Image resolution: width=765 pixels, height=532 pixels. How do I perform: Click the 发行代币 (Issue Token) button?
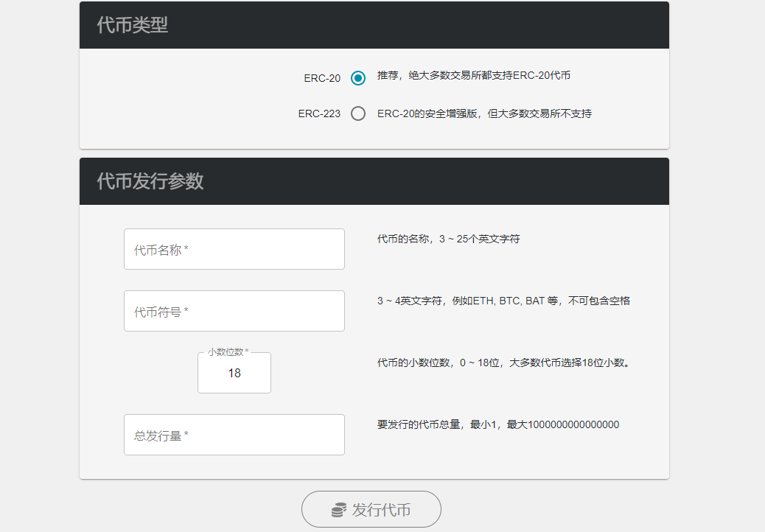pyautogui.click(x=371, y=508)
